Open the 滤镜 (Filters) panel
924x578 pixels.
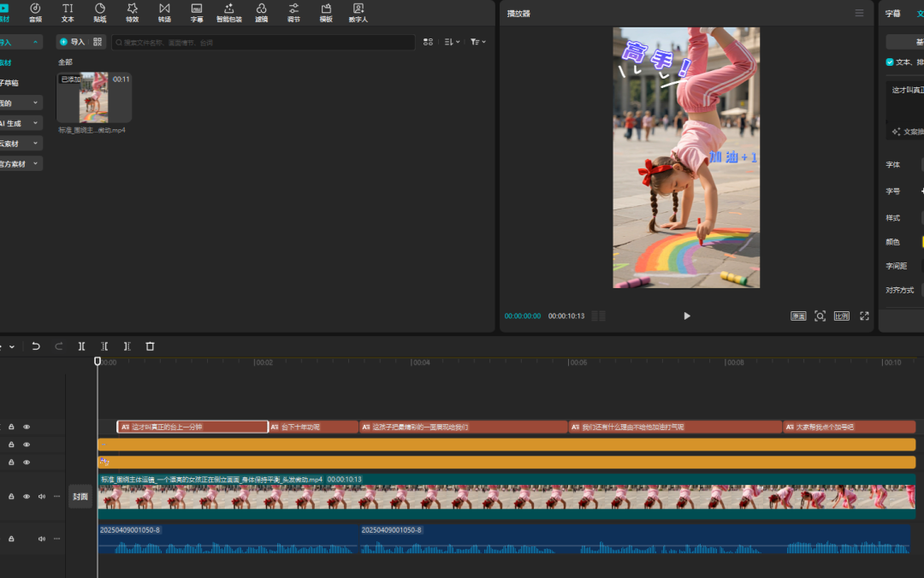(261, 12)
